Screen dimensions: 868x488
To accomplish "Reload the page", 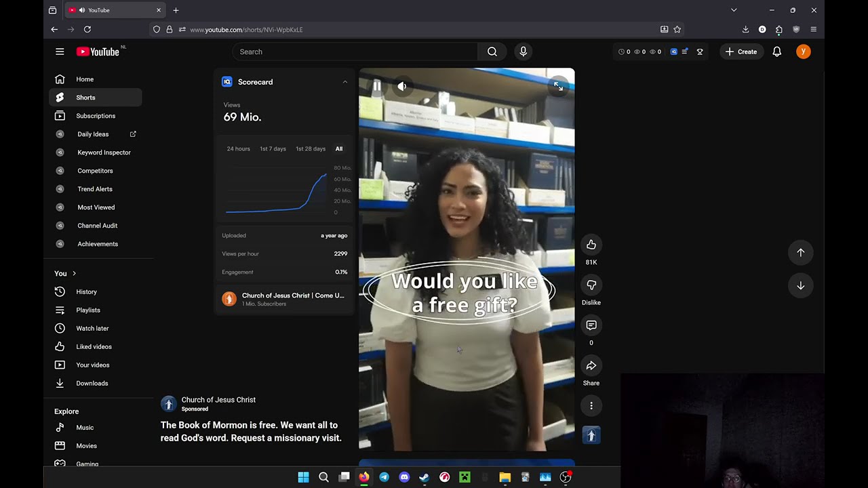I will pos(87,30).
